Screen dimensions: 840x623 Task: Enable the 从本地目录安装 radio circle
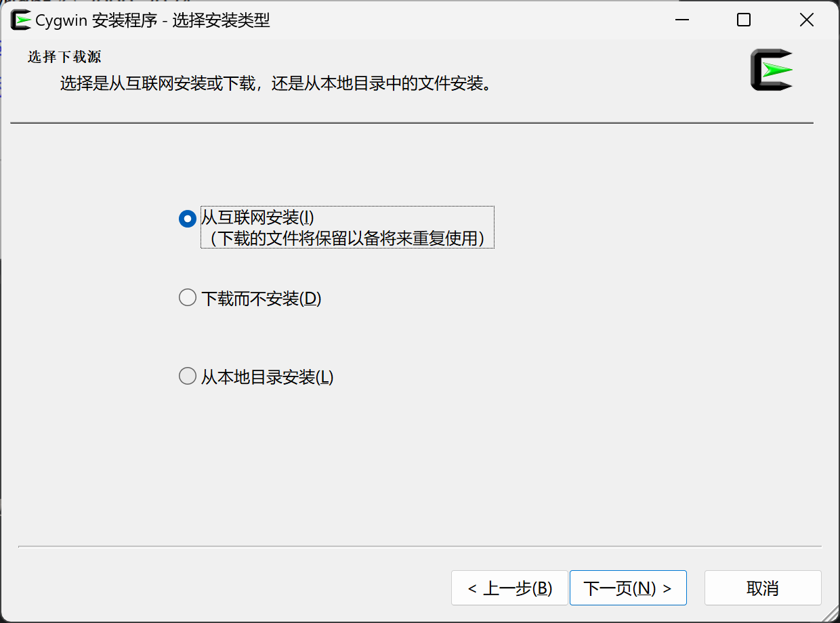(x=188, y=377)
